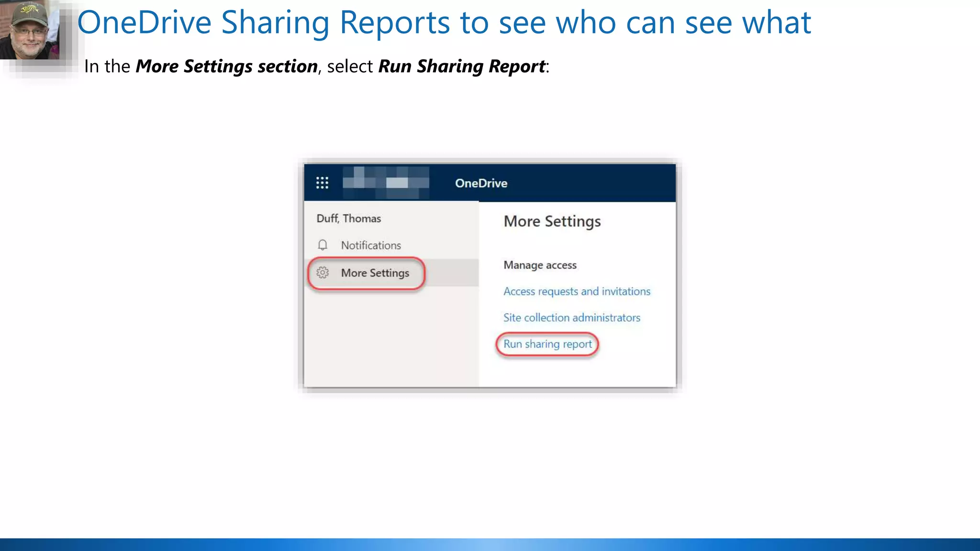The width and height of the screenshot is (980, 551).
Task: Open the app launcher waffle icon
Action: pyautogui.click(x=322, y=183)
